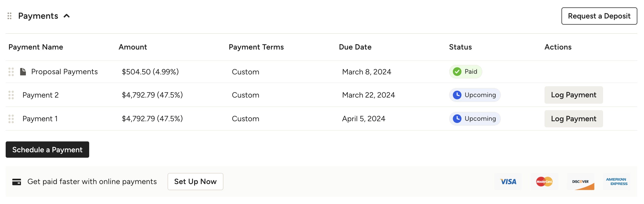Click Set Up Now for online payments

pos(195,182)
